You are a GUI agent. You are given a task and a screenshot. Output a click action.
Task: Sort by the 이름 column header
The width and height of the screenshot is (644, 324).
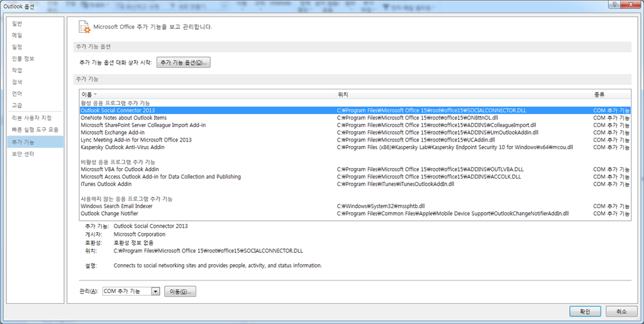[208, 94]
